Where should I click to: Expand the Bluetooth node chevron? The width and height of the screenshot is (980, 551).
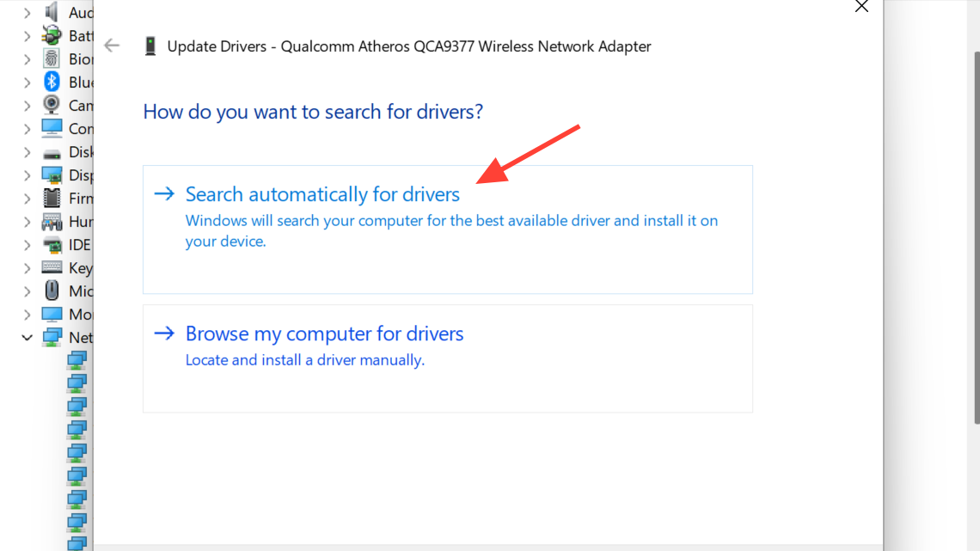pos(27,83)
